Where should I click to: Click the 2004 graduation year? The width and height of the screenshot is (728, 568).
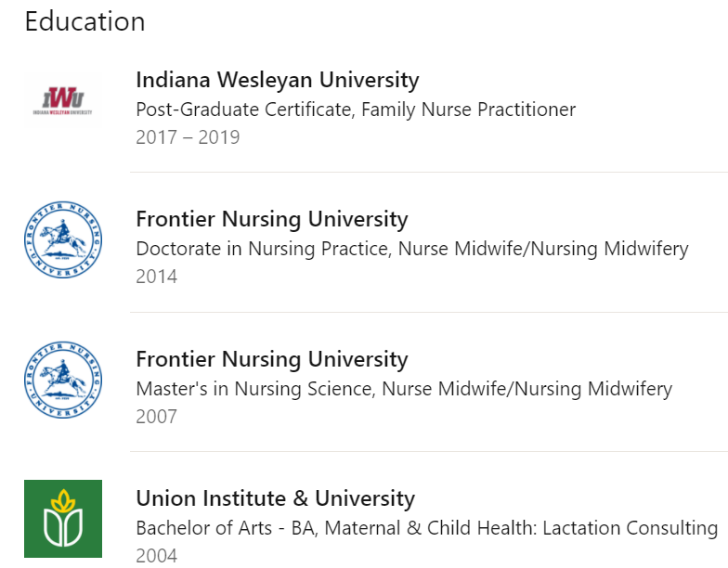pos(156,556)
